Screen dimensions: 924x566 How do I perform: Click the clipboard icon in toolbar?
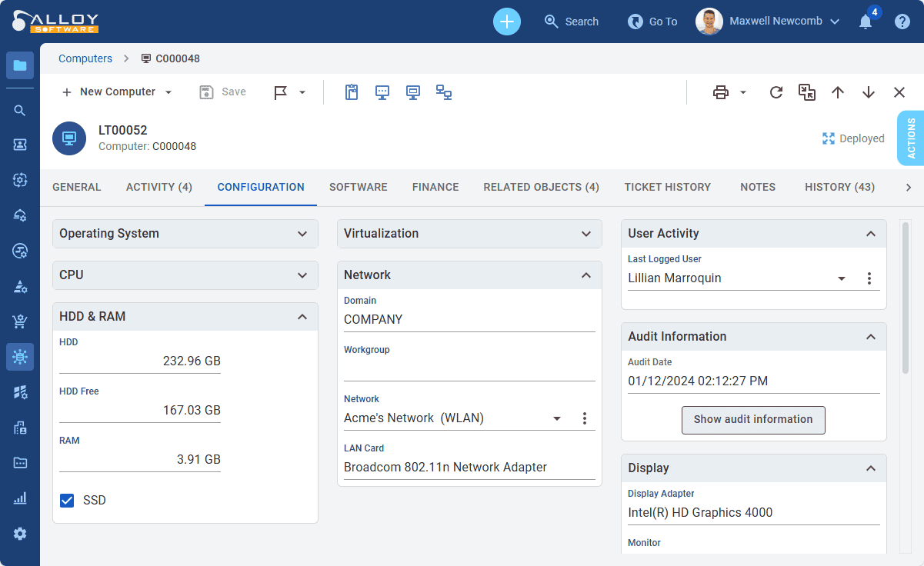pyautogui.click(x=352, y=92)
